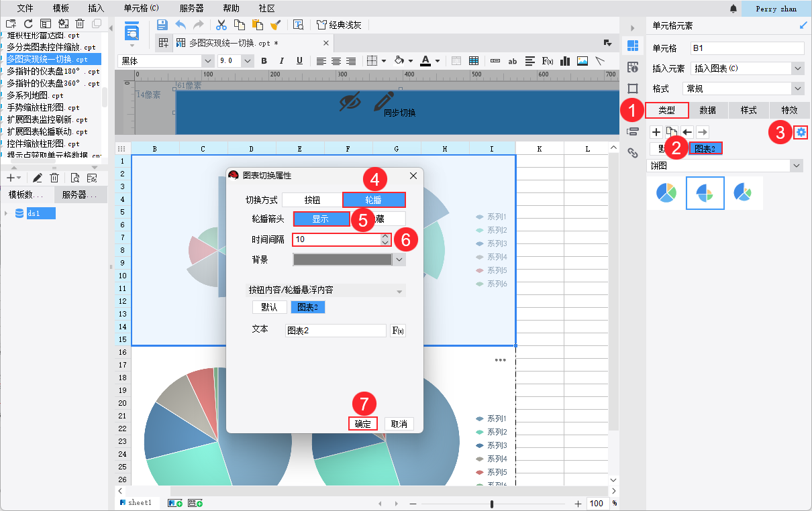Select the 默认 chart button in dialog
812x511 pixels.
click(x=270, y=307)
